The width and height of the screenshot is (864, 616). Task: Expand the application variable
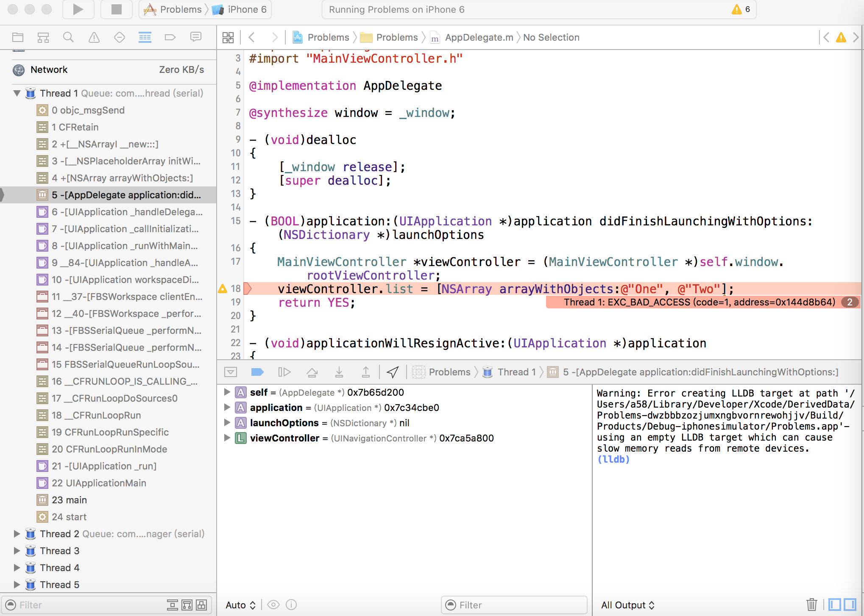point(227,408)
